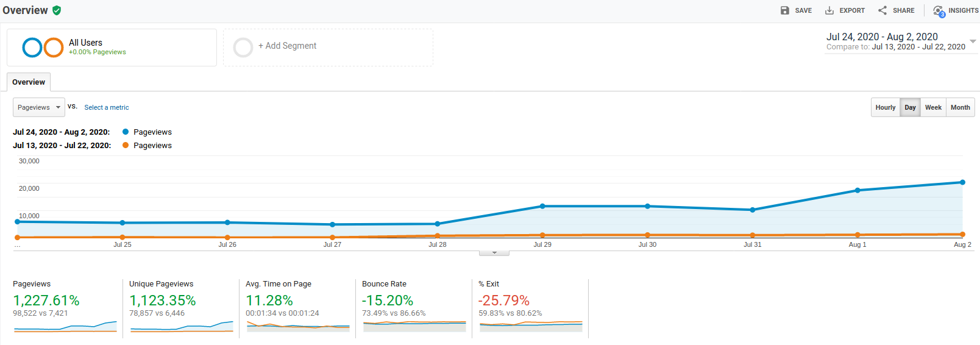Click the blue data point at Jul 26
Viewport: 980px width, 345px height.
(x=227, y=222)
